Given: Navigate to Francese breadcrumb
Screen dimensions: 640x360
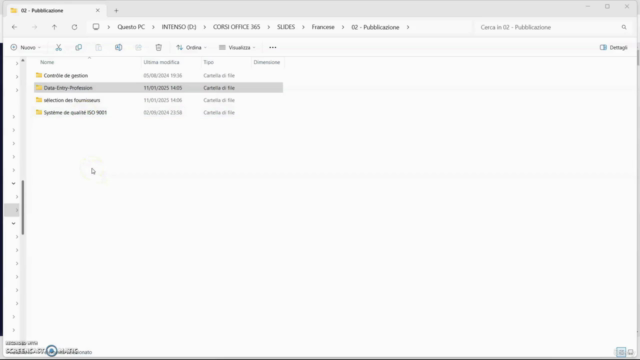Looking at the screenshot, I should 323,27.
